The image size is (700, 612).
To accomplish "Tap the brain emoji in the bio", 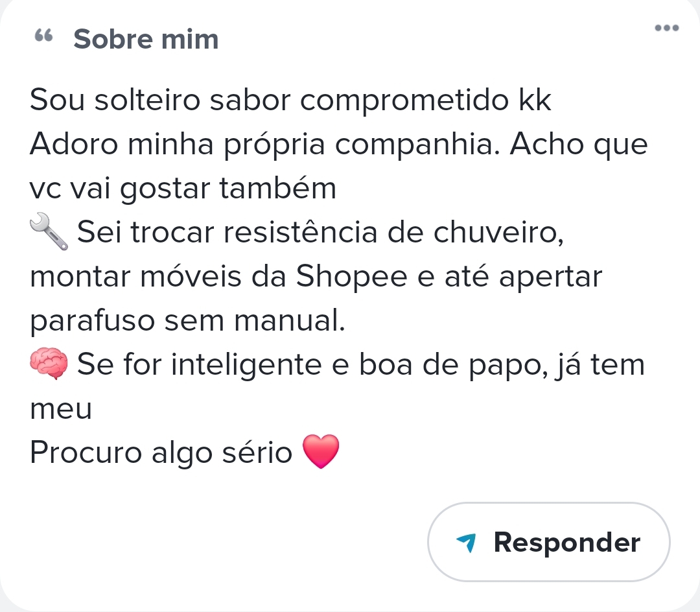I will (x=49, y=364).
